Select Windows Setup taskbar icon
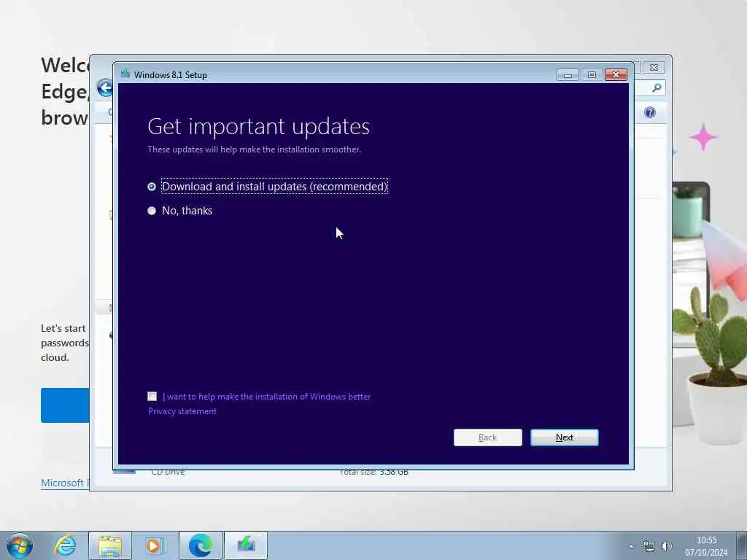The image size is (747, 560). [246, 545]
